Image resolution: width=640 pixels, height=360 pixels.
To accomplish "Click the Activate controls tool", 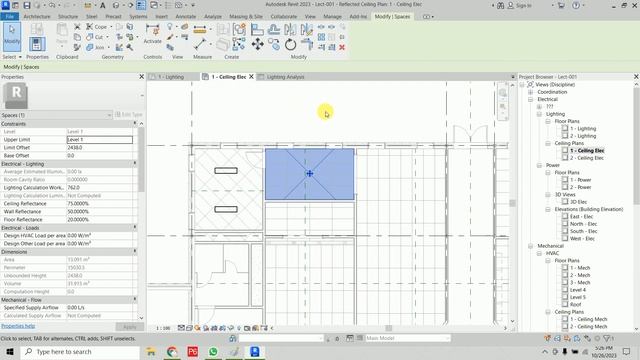I will (153, 33).
